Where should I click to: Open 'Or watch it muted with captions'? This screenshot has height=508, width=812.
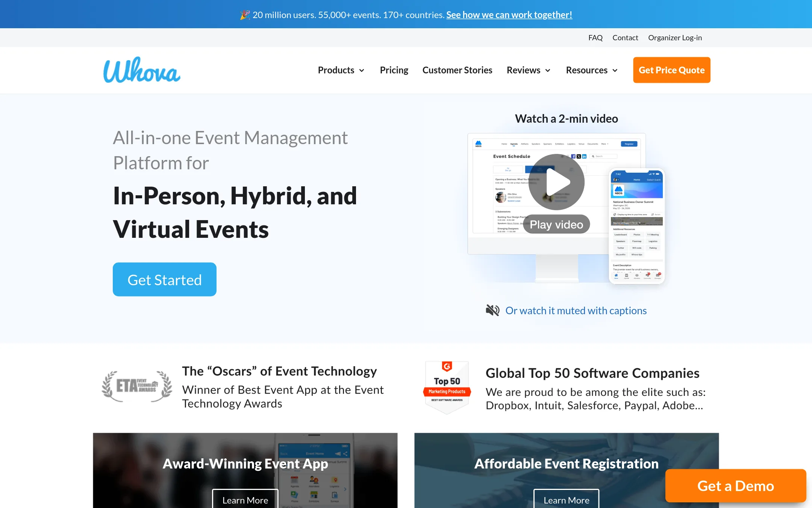[x=576, y=310]
